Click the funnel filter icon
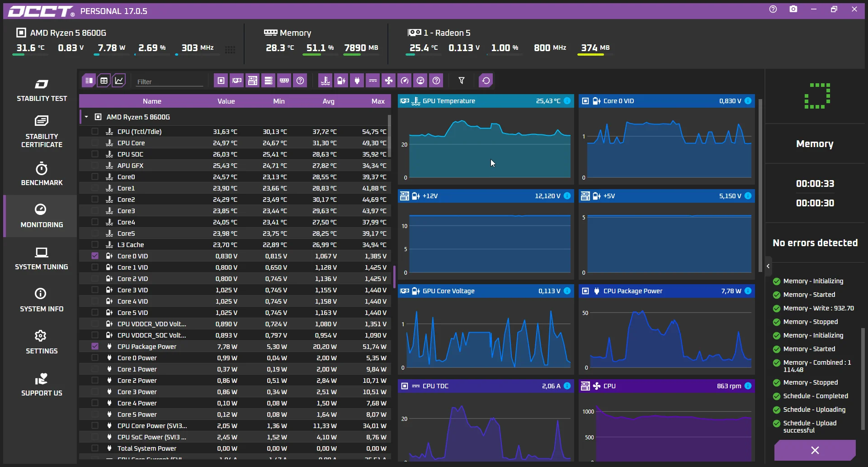The width and height of the screenshot is (868, 467). click(462, 81)
